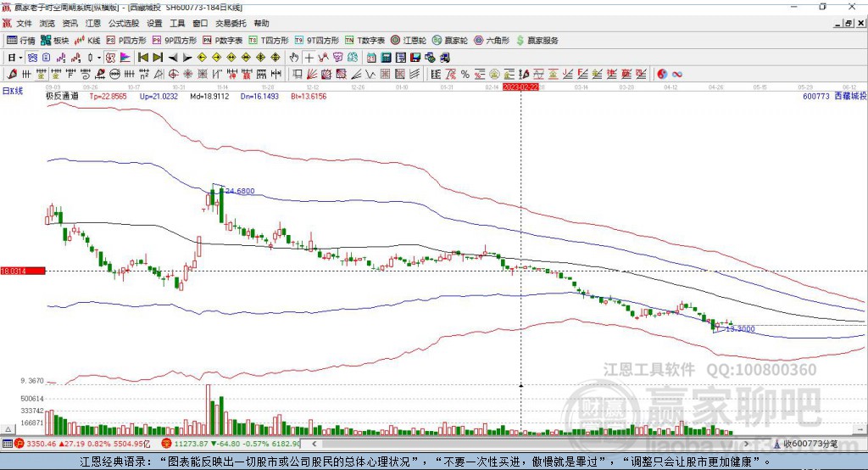Click the yin-yang red blue icon
This screenshot has width=868, height=470.
click(x=662, y=74)
